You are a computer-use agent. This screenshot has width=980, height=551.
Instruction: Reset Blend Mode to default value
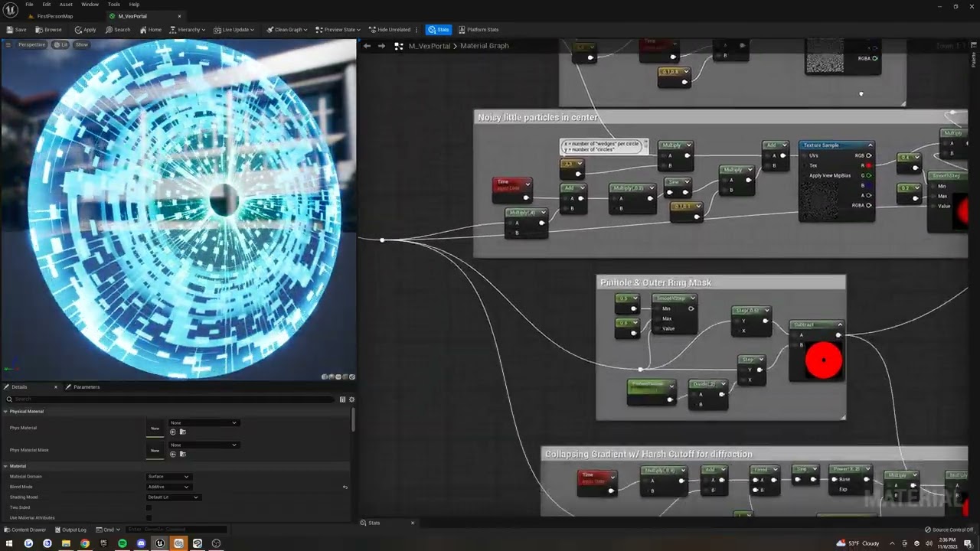(345, 487)
